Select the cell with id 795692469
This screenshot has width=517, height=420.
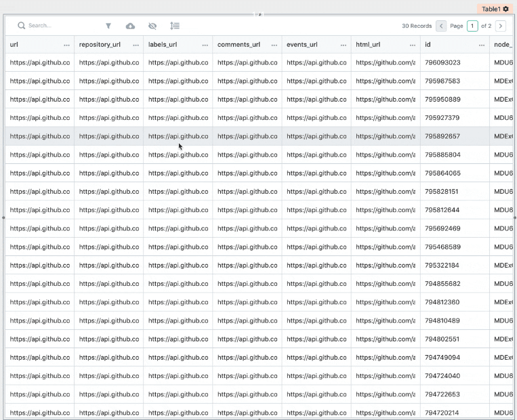pos(455,228)
